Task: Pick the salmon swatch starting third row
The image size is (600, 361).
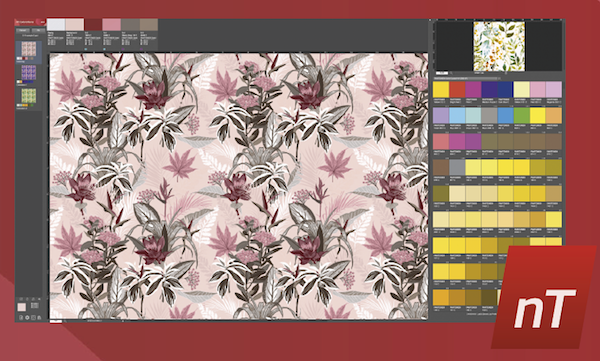Action: 441,141
